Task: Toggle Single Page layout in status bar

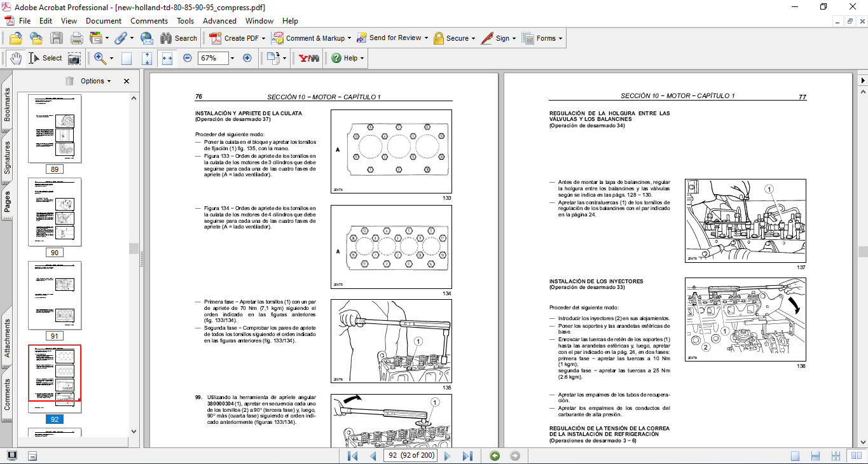Action: tap(795, 456)
